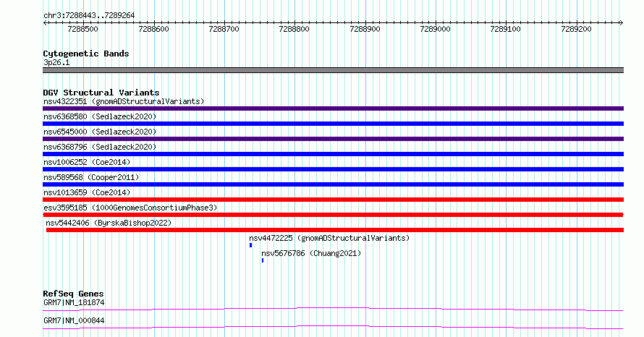The image size is (644, 337).
Task: Open the Cytogenetic Bands track title
Action: [86, 54]
